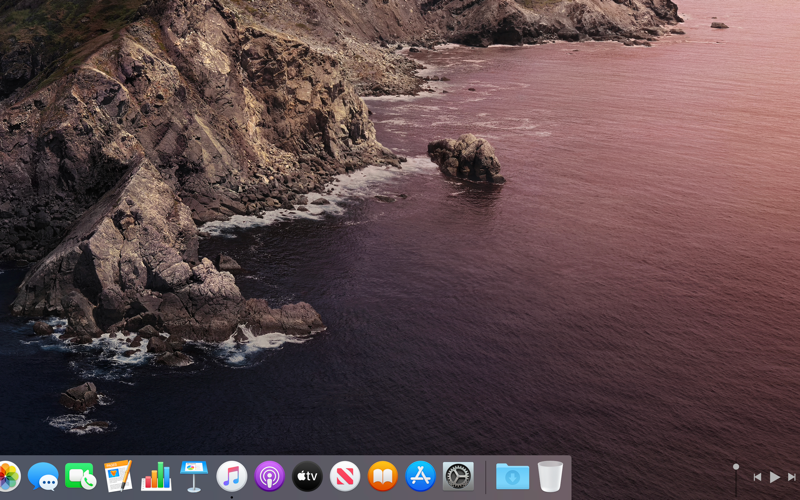Open System Preferences from the Dock
The width and height of the screenshot is (800, 500).
[x=458, y=477]
